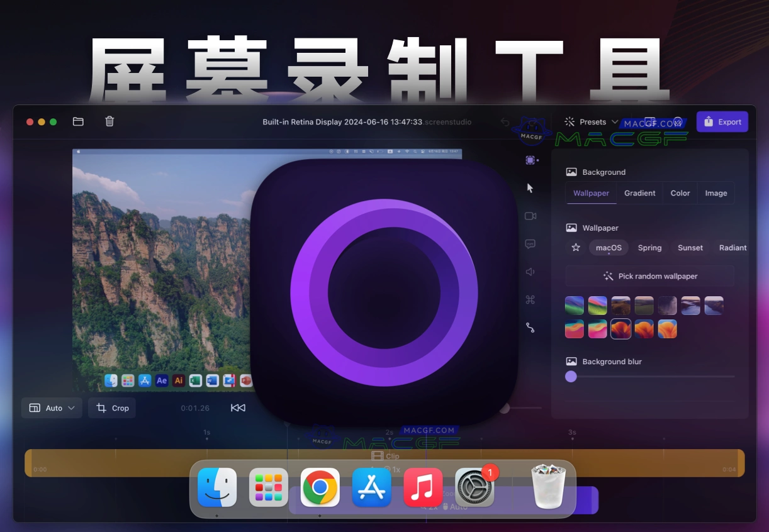Open the Captions speech-bubble sidebar icon
The image size is (769, 532).
[530, 244]
